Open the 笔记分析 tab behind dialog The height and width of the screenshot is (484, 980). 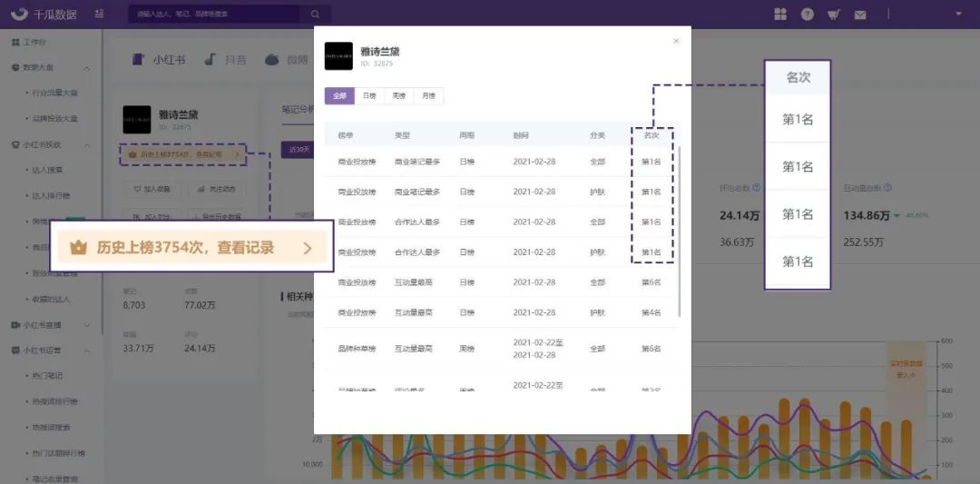[x=298, y=109]
